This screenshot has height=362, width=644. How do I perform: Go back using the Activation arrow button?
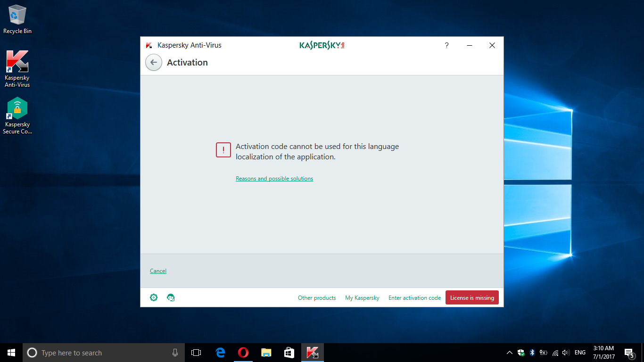(x=154, y=62)
